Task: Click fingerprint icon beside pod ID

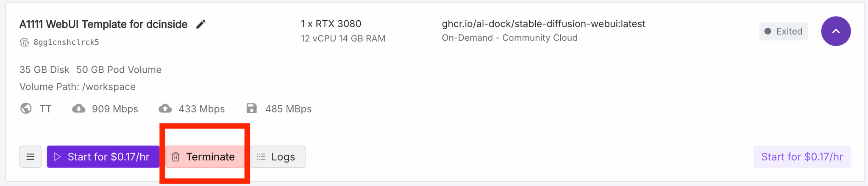Action: 25,42
